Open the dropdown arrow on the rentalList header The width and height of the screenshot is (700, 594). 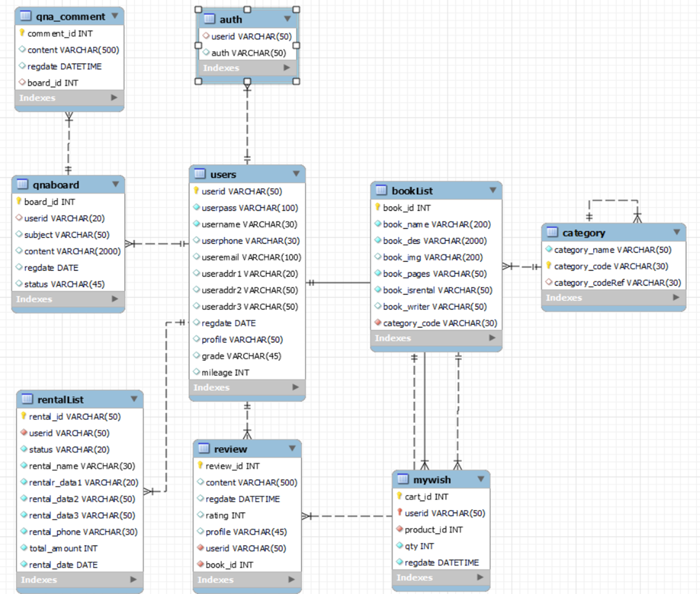point(134,399)
